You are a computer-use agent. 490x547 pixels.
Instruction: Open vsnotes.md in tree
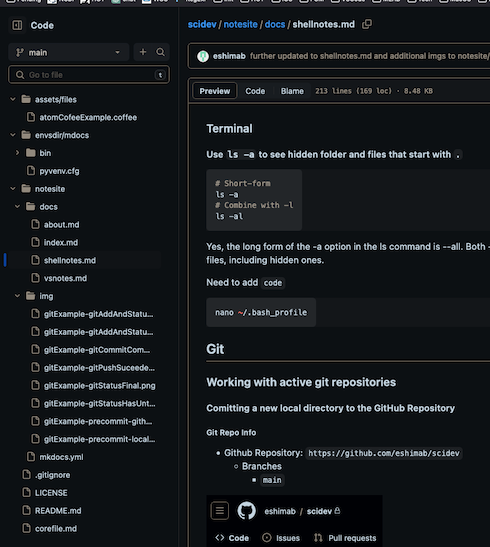click(x=65, y=278)
